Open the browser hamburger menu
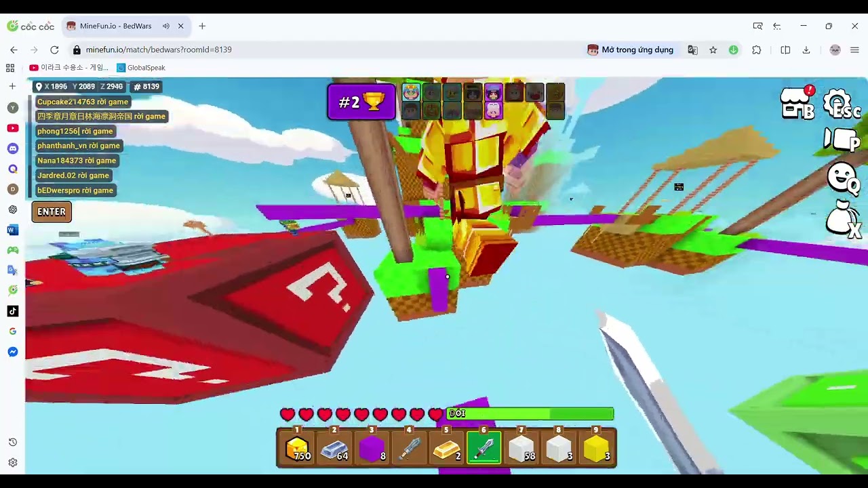This screenshot has width=868, height=488. pyautogui.click(x=854, y=50)
